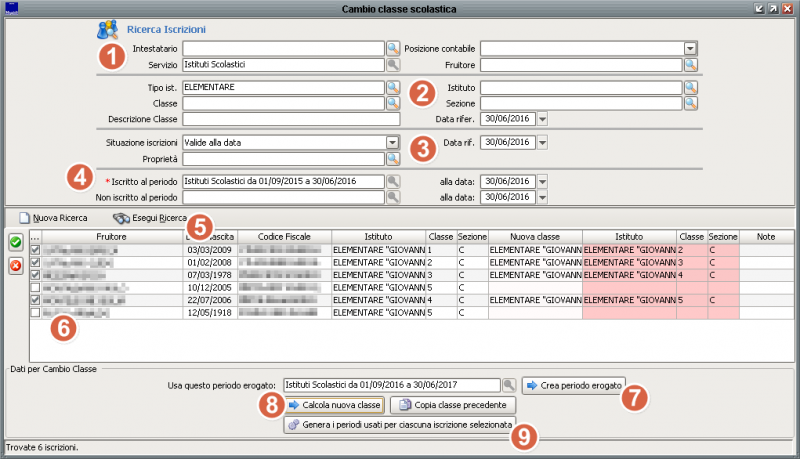Open the lookup icon beside Servizio field
The height and width of the screenshot is (459, 800).
(392, 65)
